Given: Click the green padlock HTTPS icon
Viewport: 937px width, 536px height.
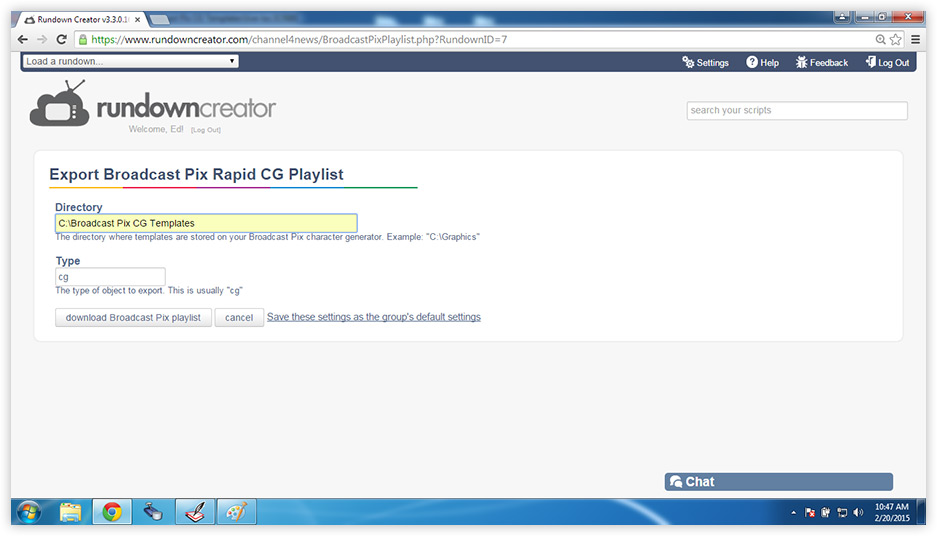Looking at the screenshot, I should click(83, 39).
